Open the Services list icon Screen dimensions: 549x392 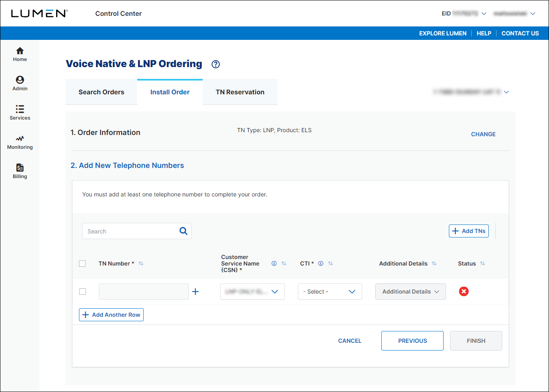pyautogui.click(x=20, y=109)
